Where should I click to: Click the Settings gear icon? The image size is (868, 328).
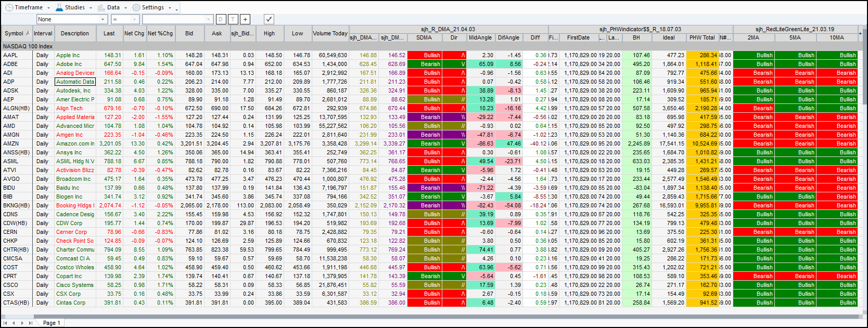136,7
